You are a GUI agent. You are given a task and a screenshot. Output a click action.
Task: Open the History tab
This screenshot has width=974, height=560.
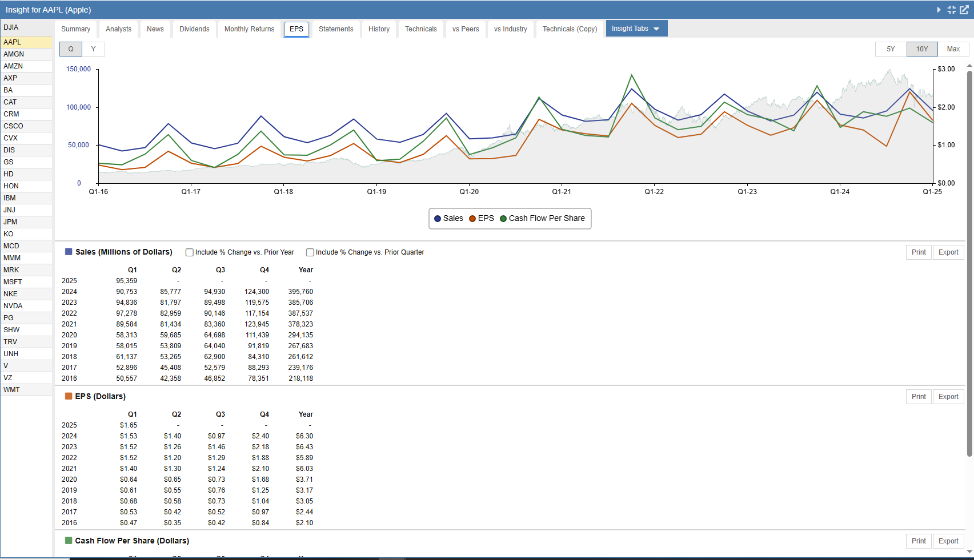click(379, 29)
